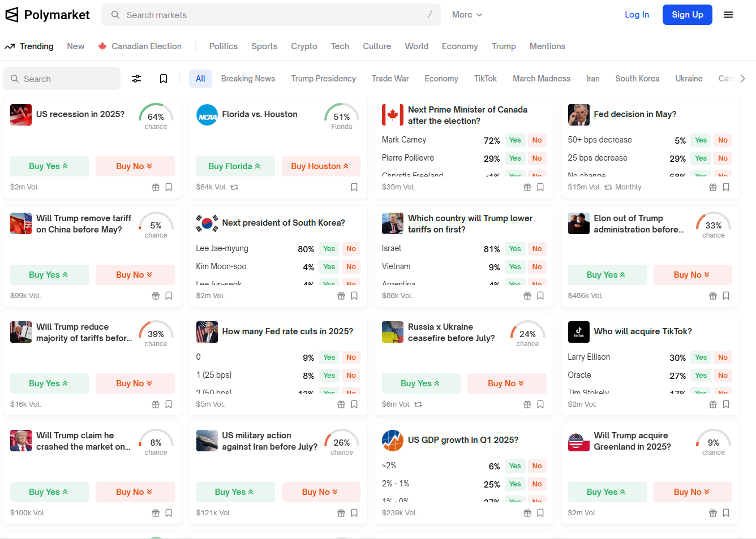Click the Log In link
The height and width of the screenshot is (539, 756).
pyautogui.click(x=637, y=15)
